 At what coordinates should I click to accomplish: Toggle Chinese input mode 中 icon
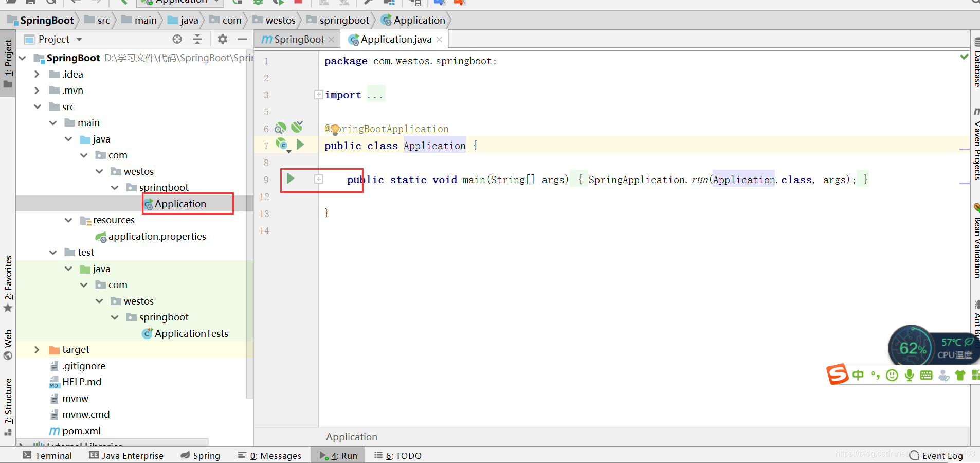pyautogui.click(x=858, y=375)
